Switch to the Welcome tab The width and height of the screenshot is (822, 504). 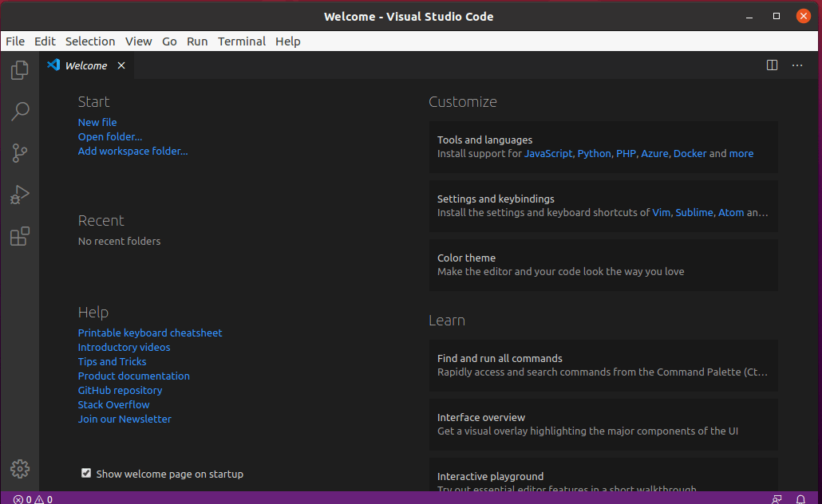pyautogui.click(x=85, y=65)
